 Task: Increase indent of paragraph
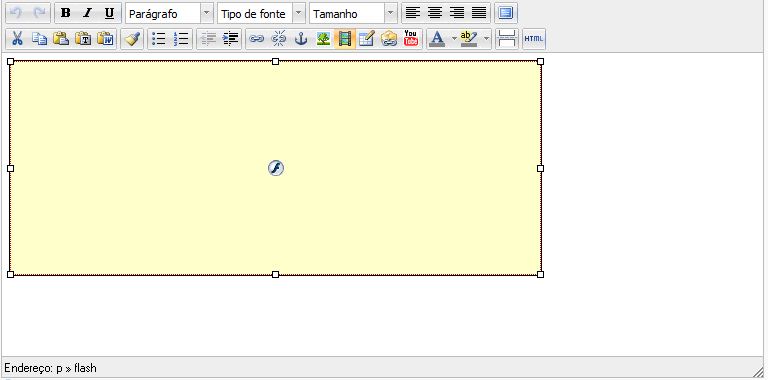tap(230, 39)
